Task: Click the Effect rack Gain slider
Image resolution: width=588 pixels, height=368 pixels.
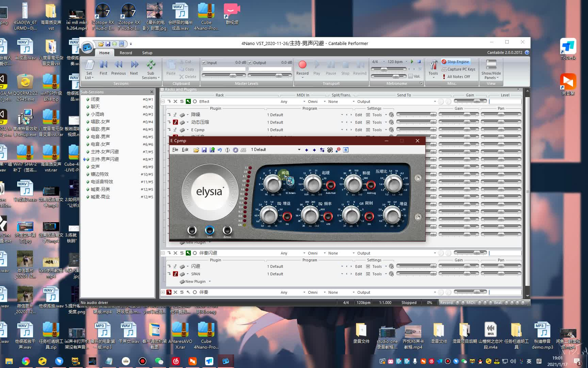Action: (x=471, y=101)
